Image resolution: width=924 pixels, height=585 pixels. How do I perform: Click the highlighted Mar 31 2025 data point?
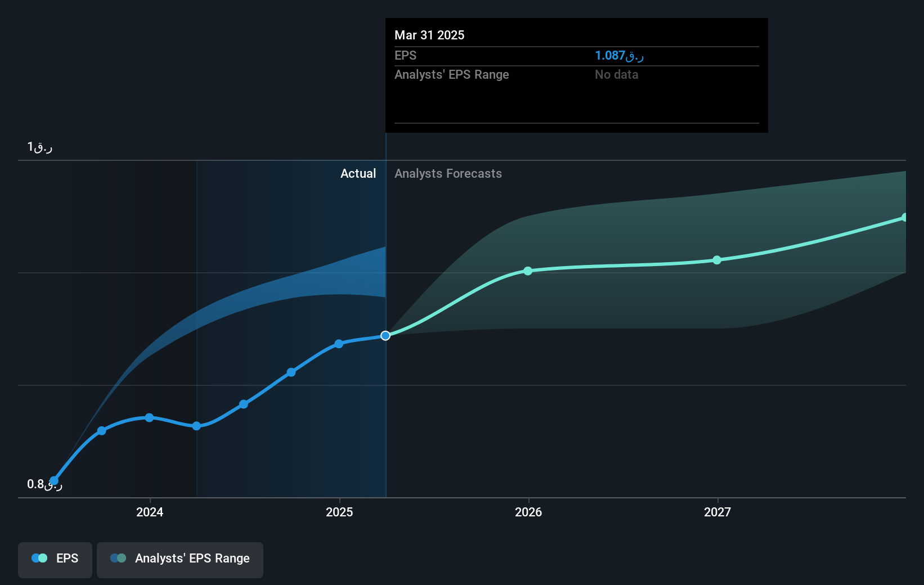(385, 336)
